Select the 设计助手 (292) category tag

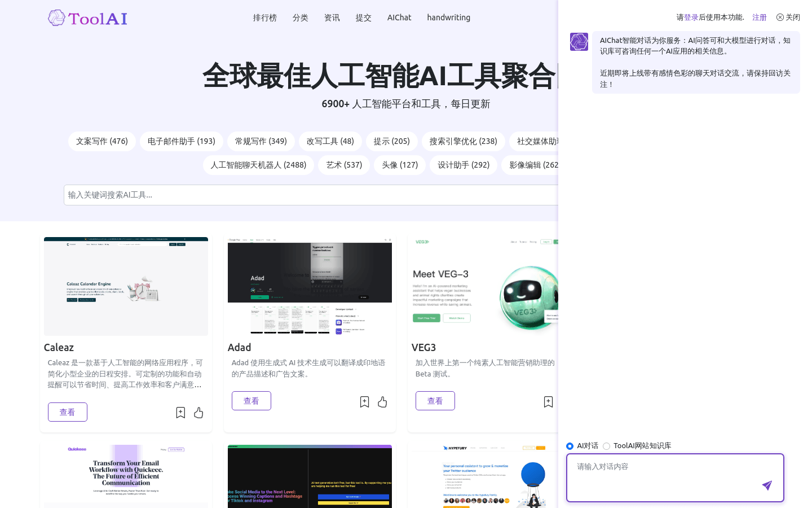[x=464, y=165]
